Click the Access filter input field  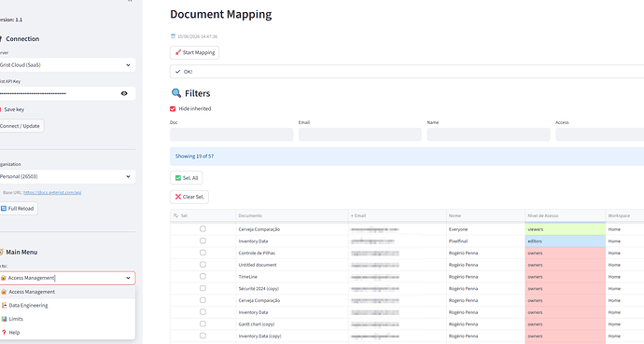(x=599, y=134)
